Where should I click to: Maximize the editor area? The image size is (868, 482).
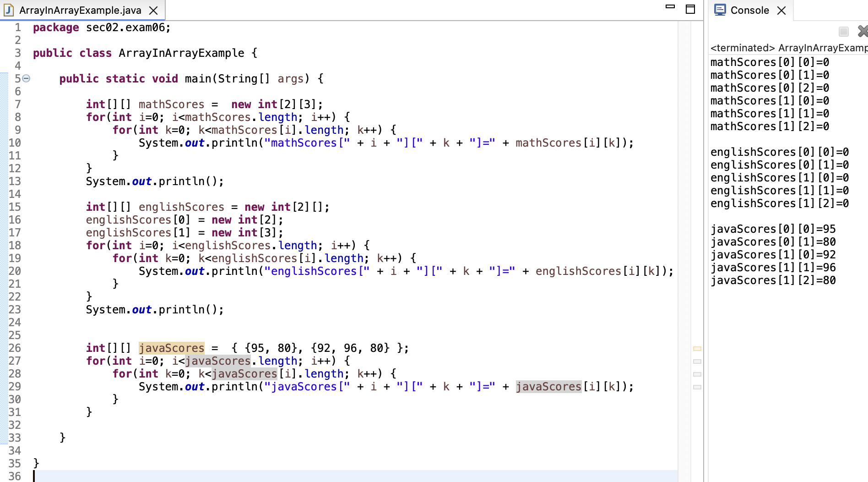pos(690,9)
